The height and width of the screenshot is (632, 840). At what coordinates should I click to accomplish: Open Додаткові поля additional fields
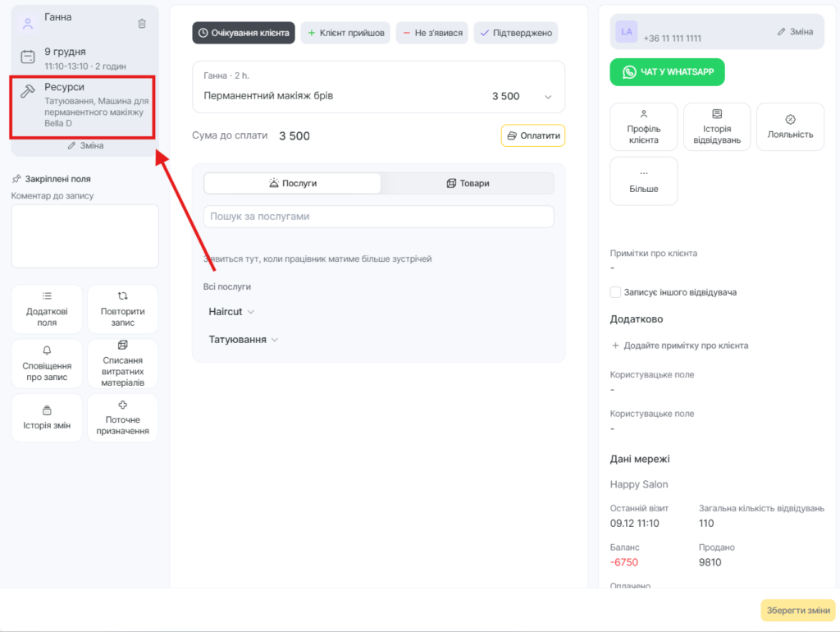[x=47, y=309]
